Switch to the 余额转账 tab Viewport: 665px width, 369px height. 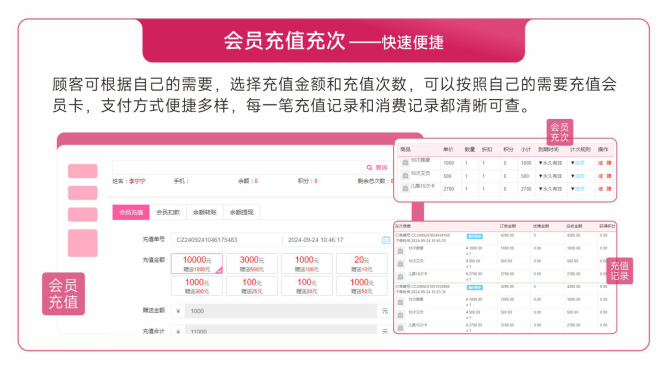pyautogui.click(x=205, y=212)
